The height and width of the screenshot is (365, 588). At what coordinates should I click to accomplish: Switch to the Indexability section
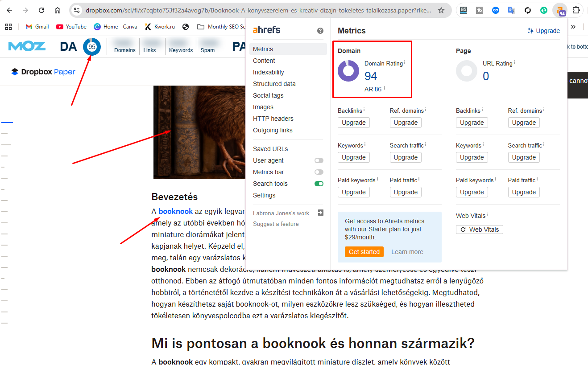point(269,72)
